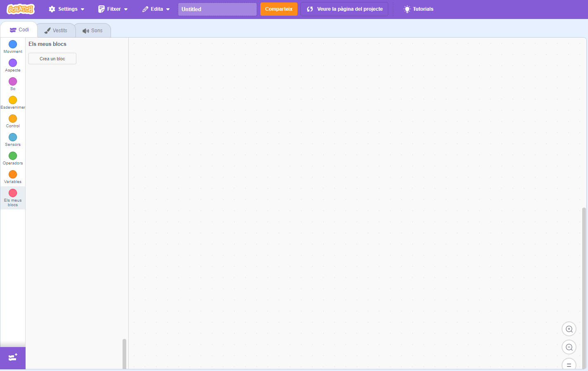The height and width of the screenshot is (371, 588).
Task: Select the Operadors category circle
Action: coord(13,156)
